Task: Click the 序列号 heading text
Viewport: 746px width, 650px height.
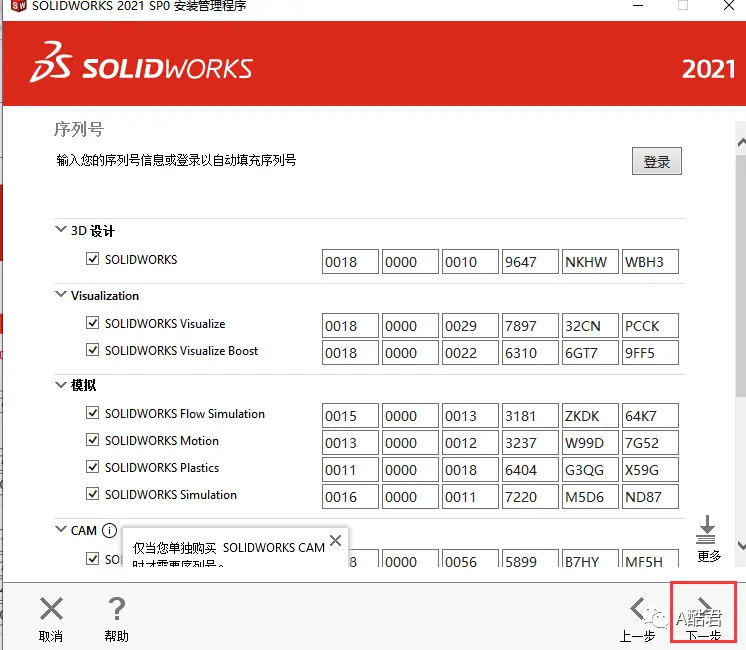Action: pyautogui.click(x=79, y=129)
